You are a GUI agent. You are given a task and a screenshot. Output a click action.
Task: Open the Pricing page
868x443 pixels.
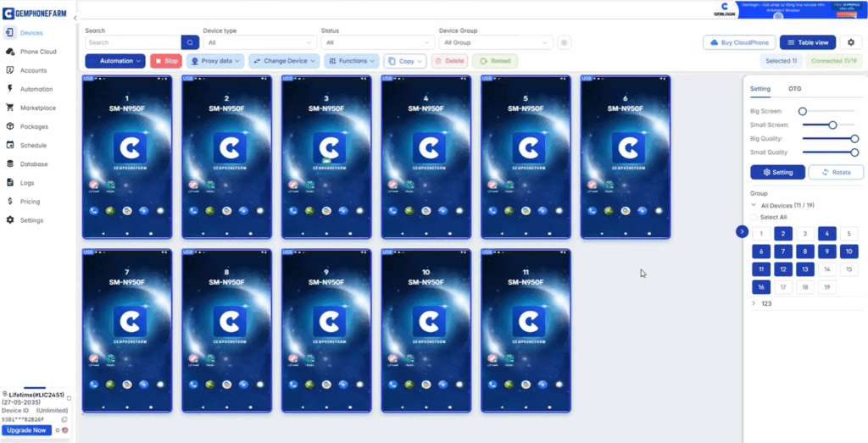(x=30, y=202)
